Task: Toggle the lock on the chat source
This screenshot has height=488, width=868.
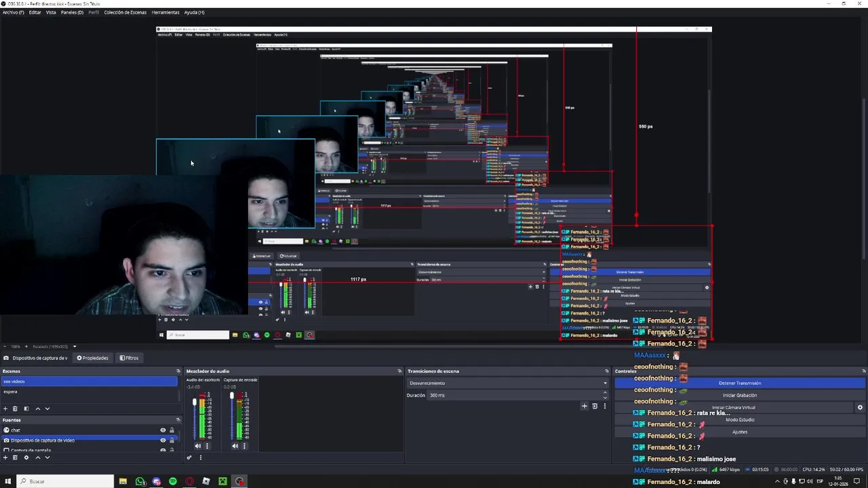Action: click(x=172, y=430)
